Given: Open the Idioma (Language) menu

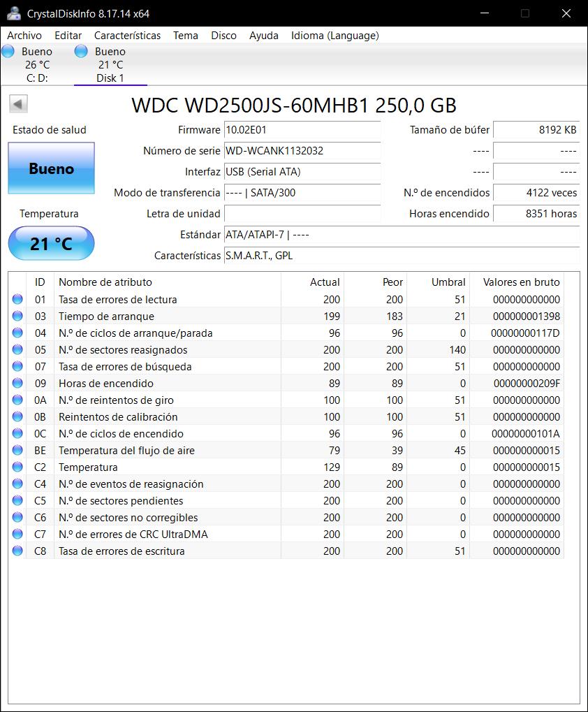Looking at the screenshot, I should (335, 36).
